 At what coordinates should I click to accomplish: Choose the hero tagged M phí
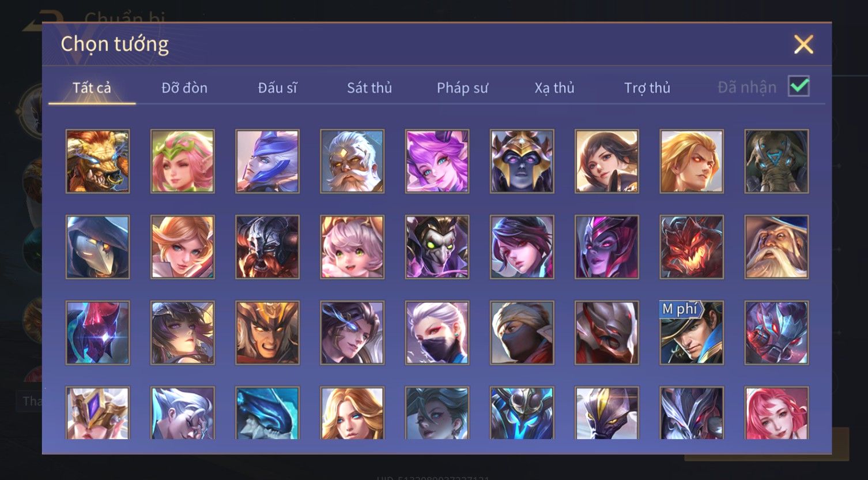[692, 333]
